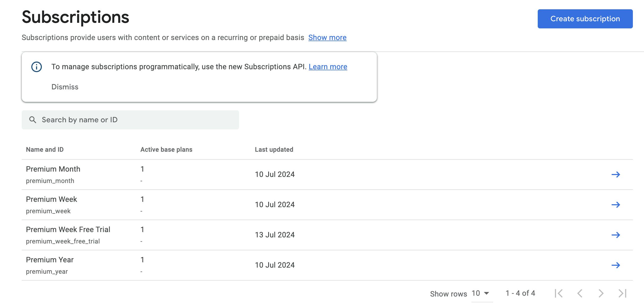
Task: Jump to the last page
Action: coord(622,293)
